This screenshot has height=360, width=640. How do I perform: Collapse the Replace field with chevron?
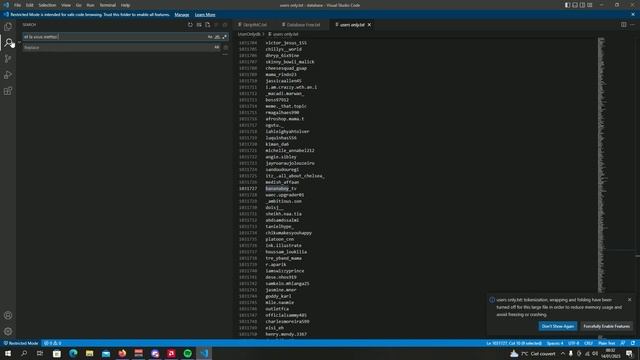19,42
